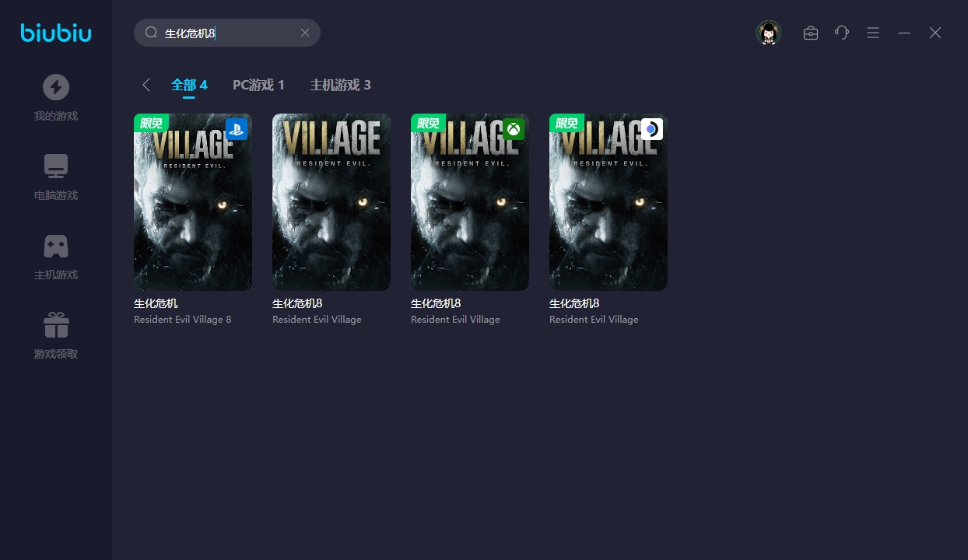Select the PlayStation Resident Evil Village cover

(x=193, y=202)
